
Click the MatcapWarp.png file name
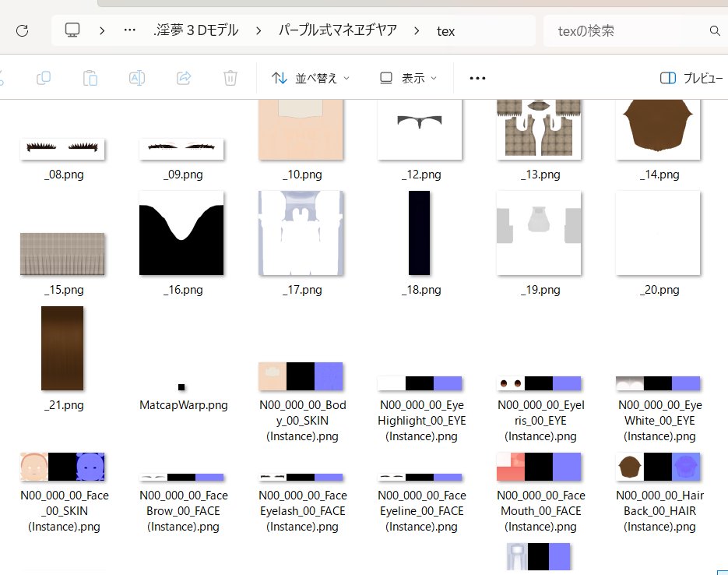click(184, 405)
